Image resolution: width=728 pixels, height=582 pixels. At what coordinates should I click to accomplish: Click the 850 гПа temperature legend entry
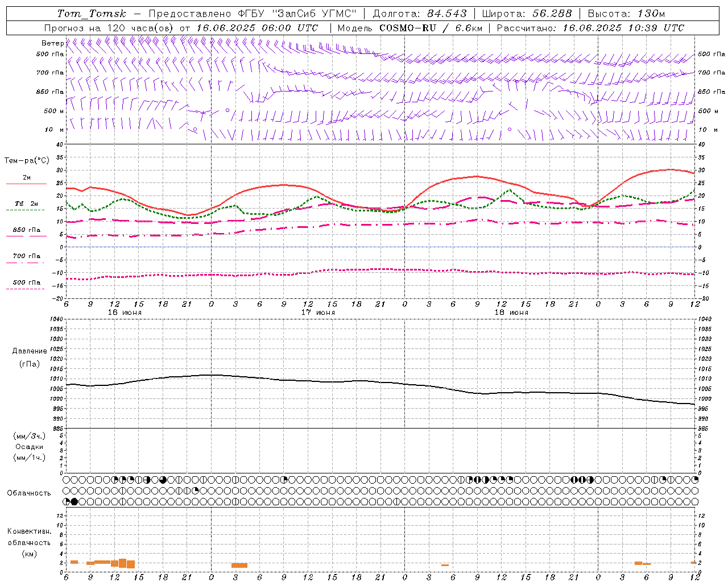(x=26, y=230)
